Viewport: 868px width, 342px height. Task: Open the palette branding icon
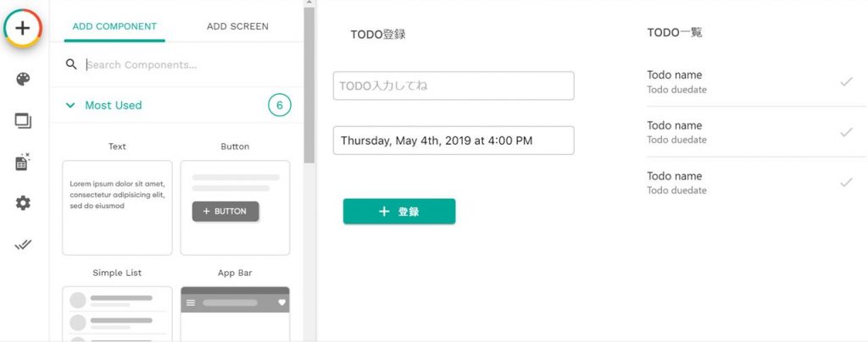tap(23, 79)
